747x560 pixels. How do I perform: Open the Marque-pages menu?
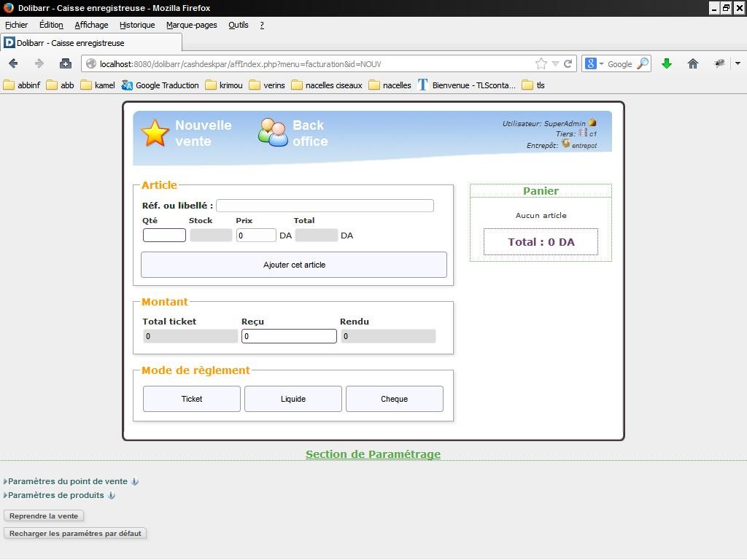[191, 25]
